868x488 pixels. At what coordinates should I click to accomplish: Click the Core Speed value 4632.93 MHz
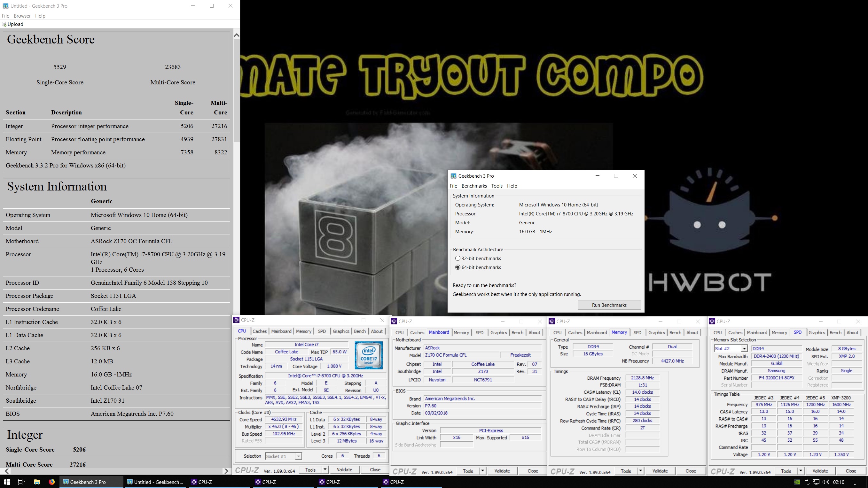click(x=284, y=419)
